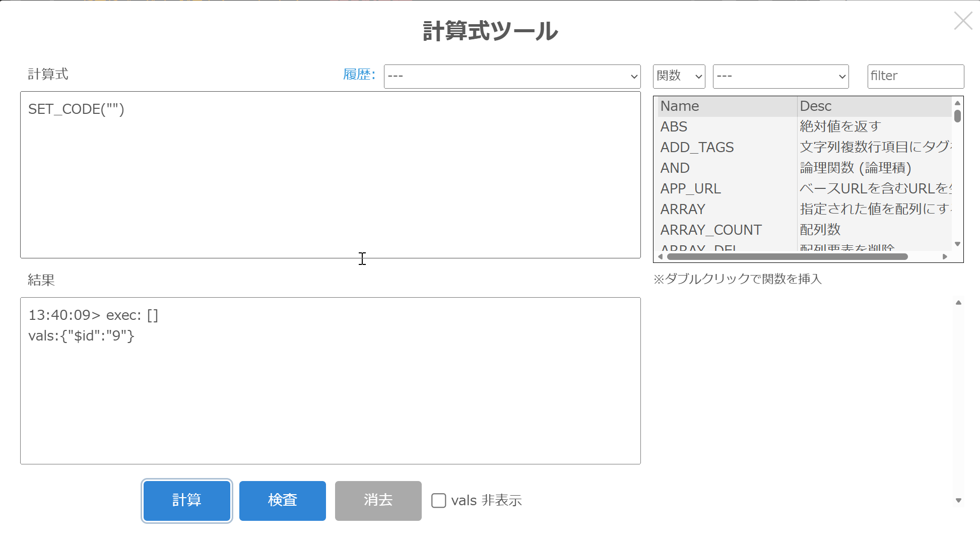Open the 履歴 history dropdown
Viewport: 980px width, 544px height.
click(511, 77)
